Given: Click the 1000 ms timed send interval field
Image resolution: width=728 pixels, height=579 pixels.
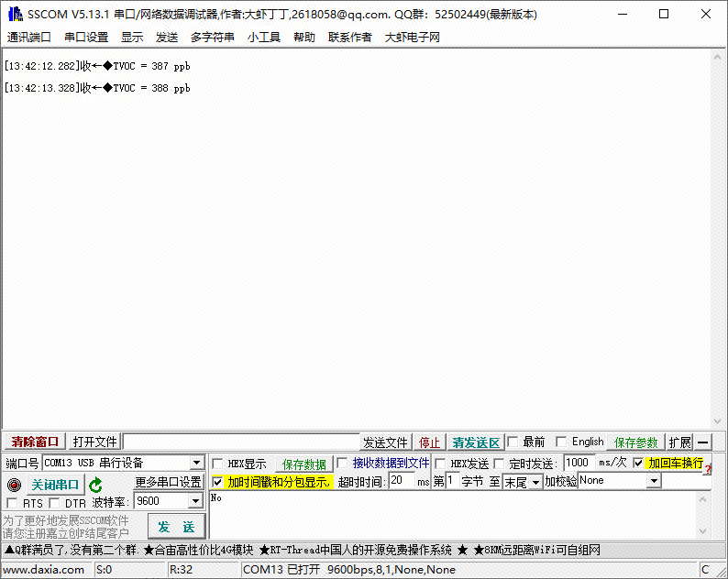Looking at the screenshot, I should 579,463.
